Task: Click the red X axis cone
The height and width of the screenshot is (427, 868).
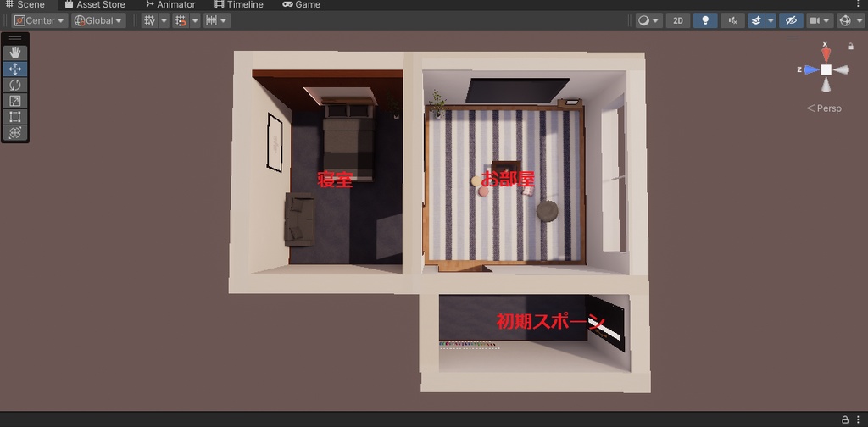Action: pyautogui.click(x=826, y=54)
